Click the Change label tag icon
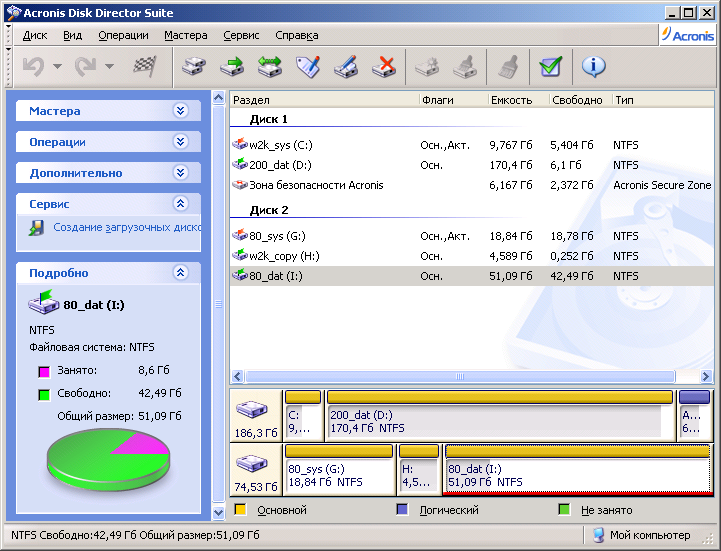The image size is (721, 551). pyautogui.click(x=308, y=67)
